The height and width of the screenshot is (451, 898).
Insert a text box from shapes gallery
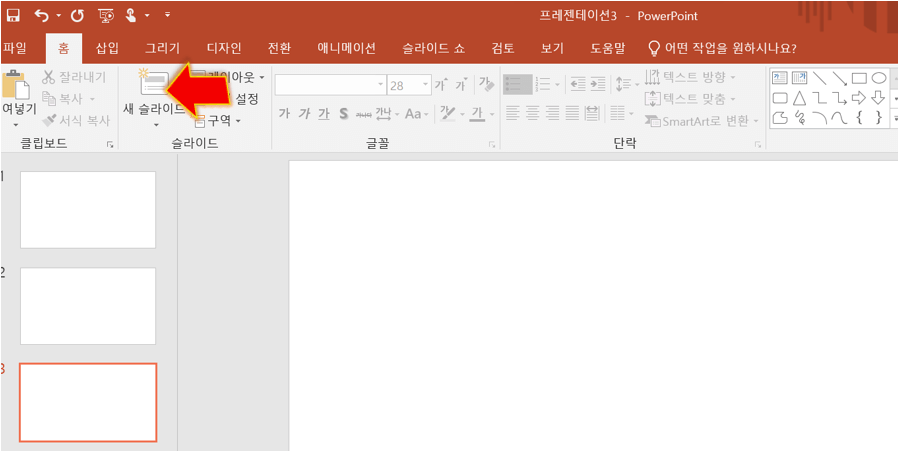tap(779, 78)
